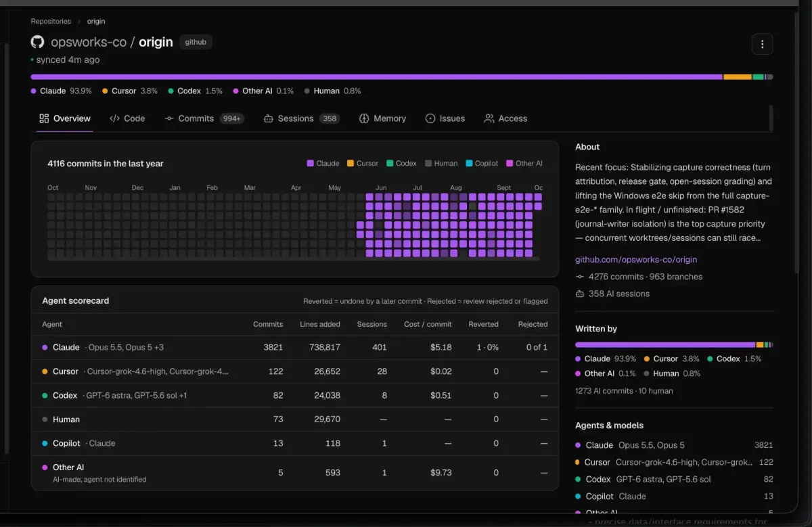Open the github.com/opsworks-co/origin link

point(636,260)
